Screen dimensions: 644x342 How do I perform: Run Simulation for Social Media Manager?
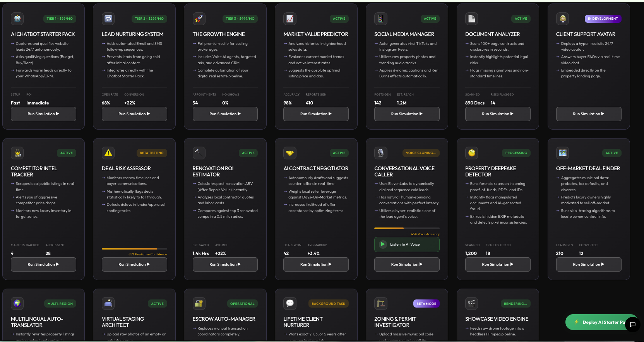pos(407,114)
